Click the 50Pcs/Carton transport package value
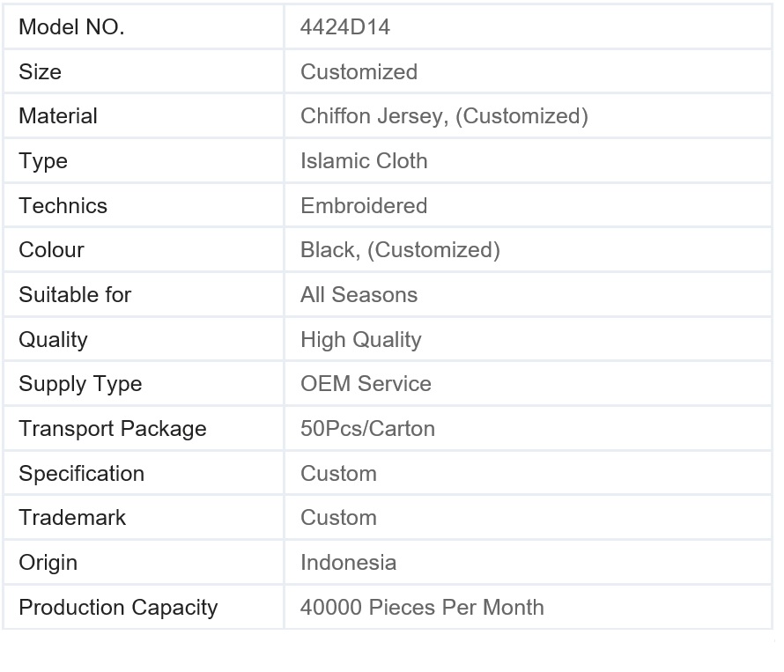This screenshot has height=672, width=784. click(x=367, y=429)
